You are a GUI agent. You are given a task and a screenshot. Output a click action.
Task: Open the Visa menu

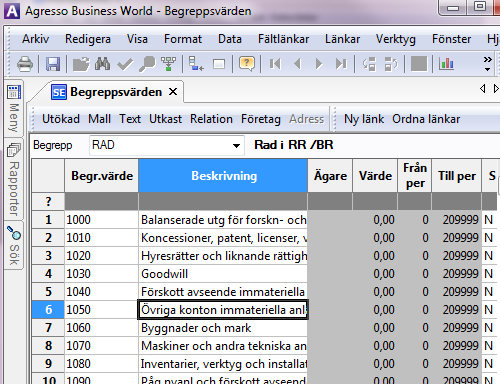pos(137,39)
